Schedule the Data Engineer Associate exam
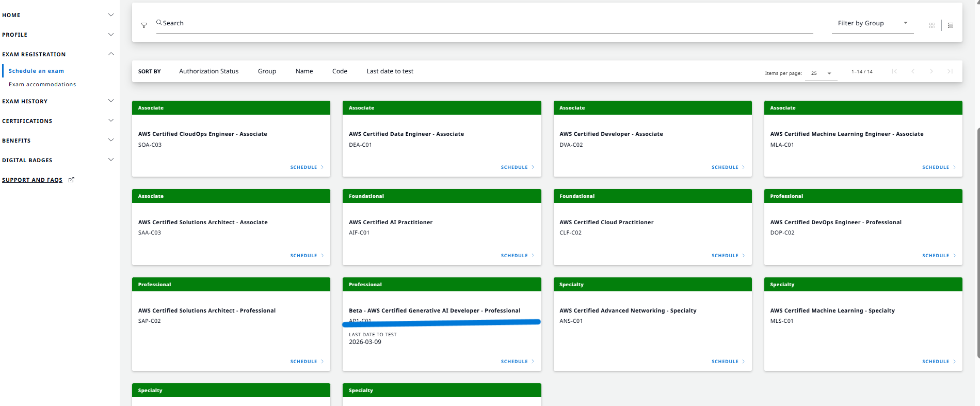The height and width of the screenshot is (406, 980). coord(518,167)
